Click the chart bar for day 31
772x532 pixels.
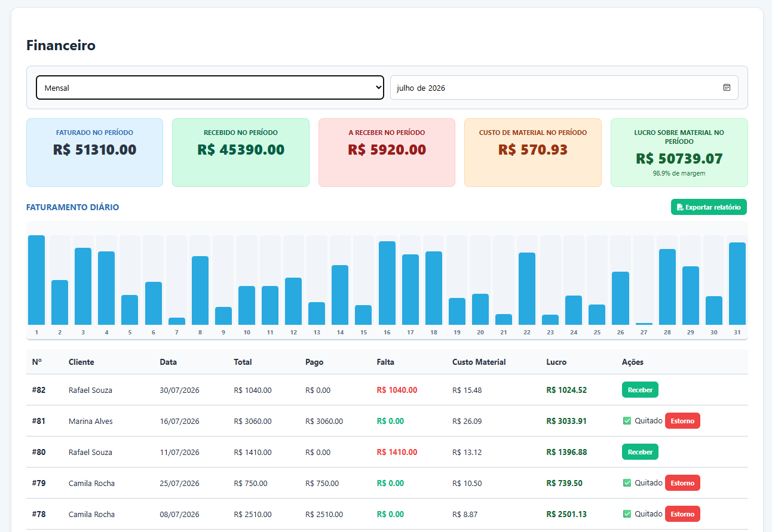(737, 284)
